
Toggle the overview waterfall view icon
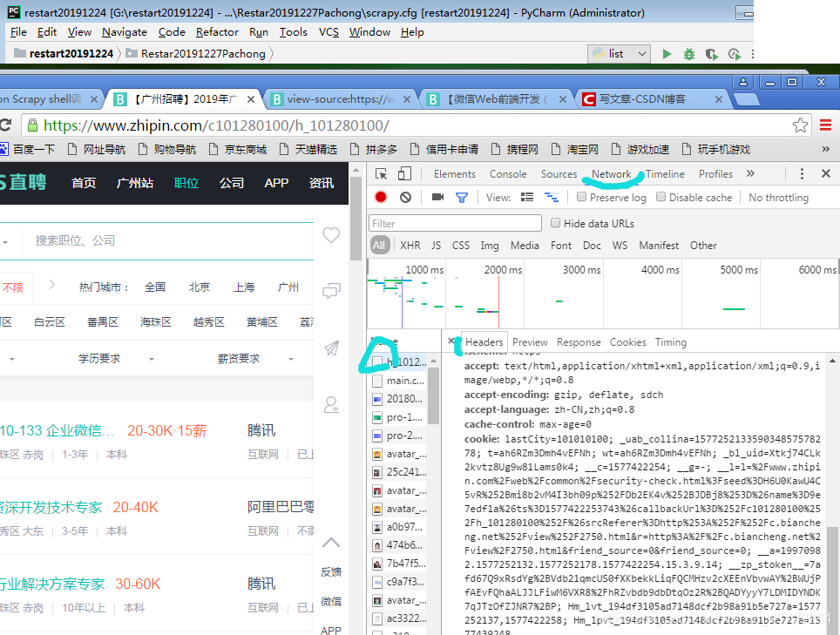(552, 197)
